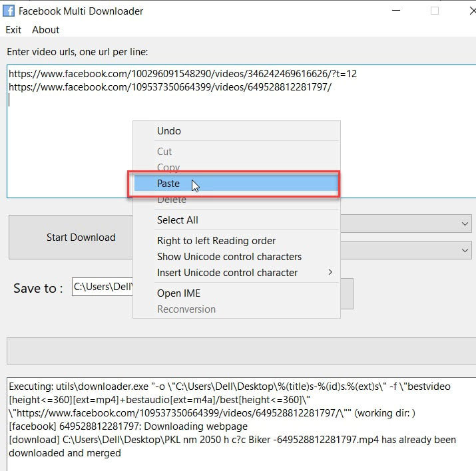The height and width of the screenshot is (471, 476).
Task: Choose Open IME in context menu
Action: point(236,293)
